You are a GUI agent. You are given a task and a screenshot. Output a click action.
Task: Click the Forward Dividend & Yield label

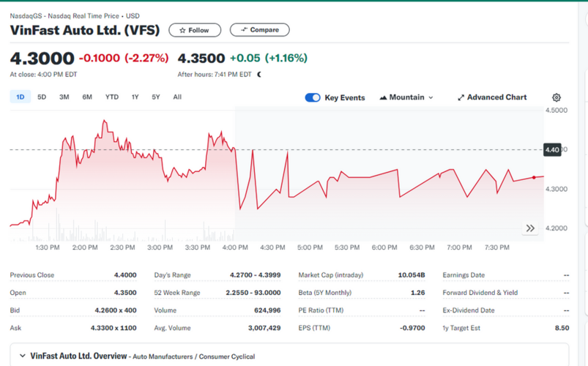coord(480,293)
